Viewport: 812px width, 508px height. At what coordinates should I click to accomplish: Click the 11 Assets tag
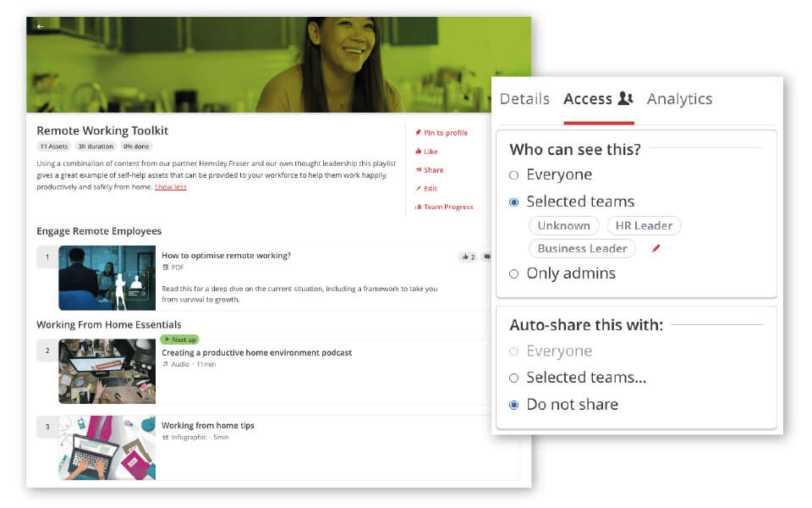coord(54,146)
